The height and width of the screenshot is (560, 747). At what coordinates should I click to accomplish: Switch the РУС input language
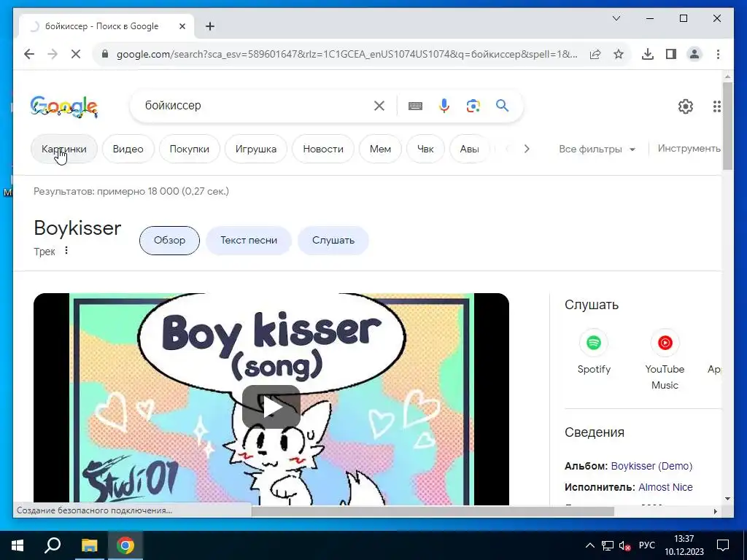point(646,545)
